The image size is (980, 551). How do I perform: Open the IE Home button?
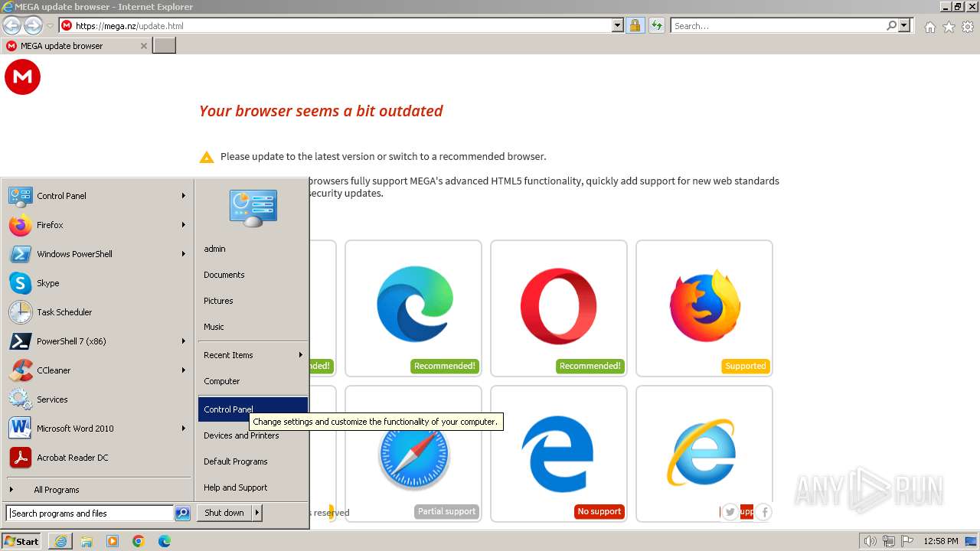[929, 27]
